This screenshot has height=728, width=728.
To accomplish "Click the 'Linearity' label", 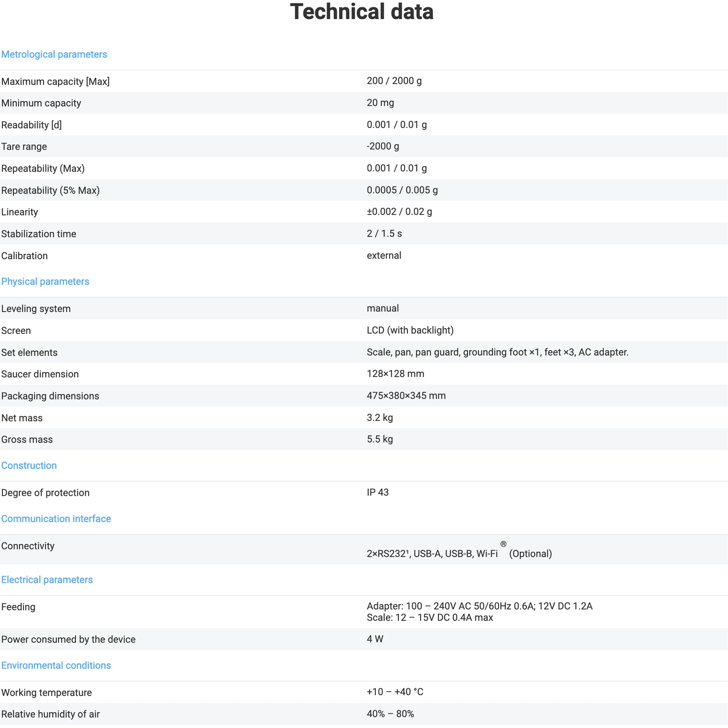I will click(20, 212).
